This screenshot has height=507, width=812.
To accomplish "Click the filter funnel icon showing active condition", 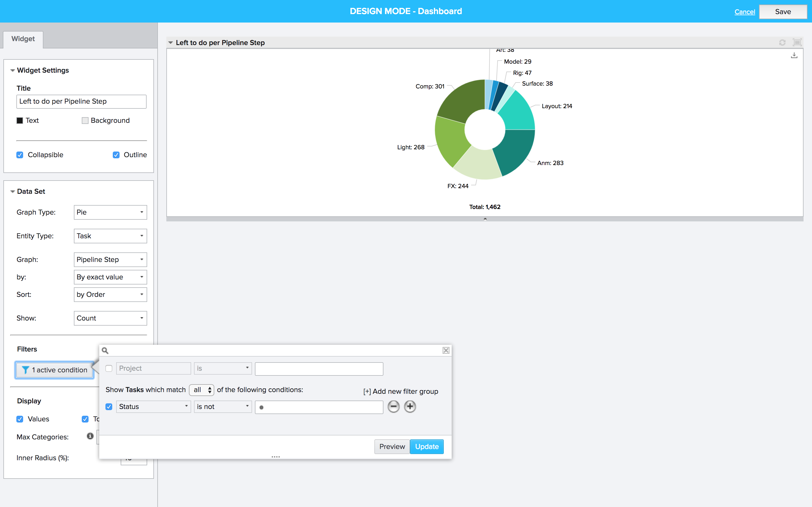I will point(26,370).
